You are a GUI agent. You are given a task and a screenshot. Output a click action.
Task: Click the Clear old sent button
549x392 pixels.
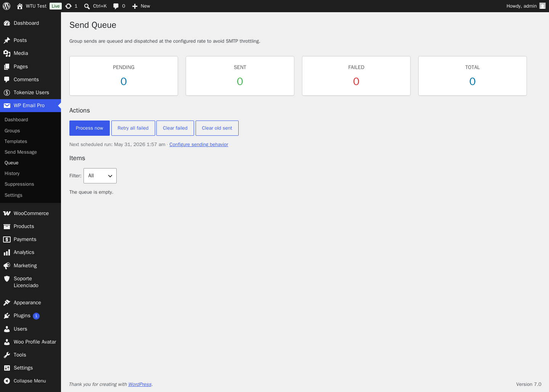pyautogui.click(x=217, y=128)
